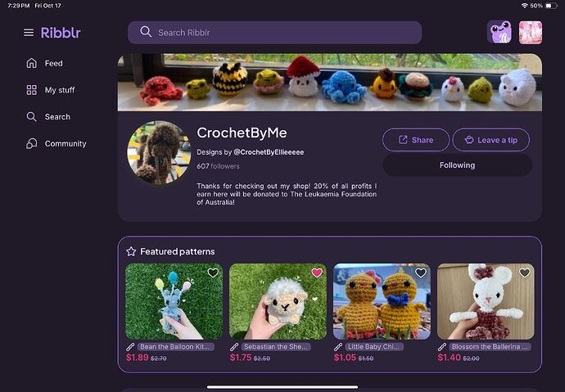This screenshot has height=392, width=565.
Task: Open Feed from the sidebar
Action: pyautogui.click(x=53, y=63)
